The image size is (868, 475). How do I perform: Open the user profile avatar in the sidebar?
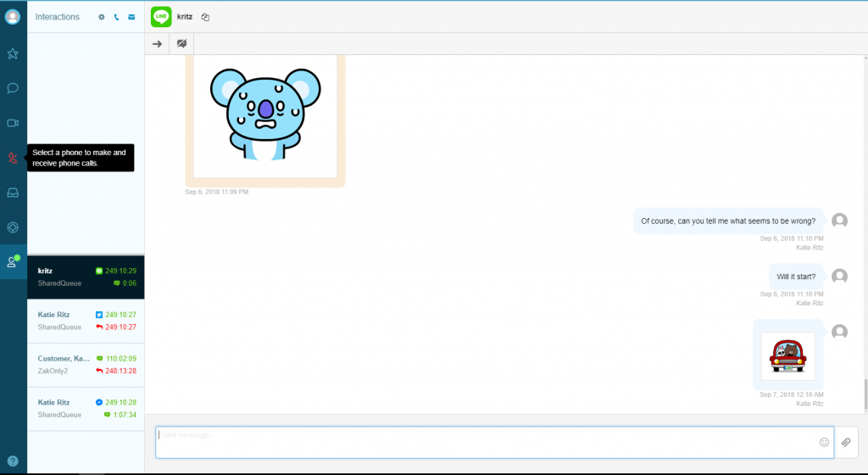(13, 17)
